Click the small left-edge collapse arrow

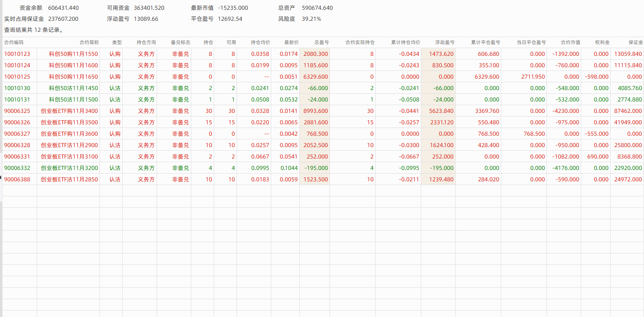[1, 177]
